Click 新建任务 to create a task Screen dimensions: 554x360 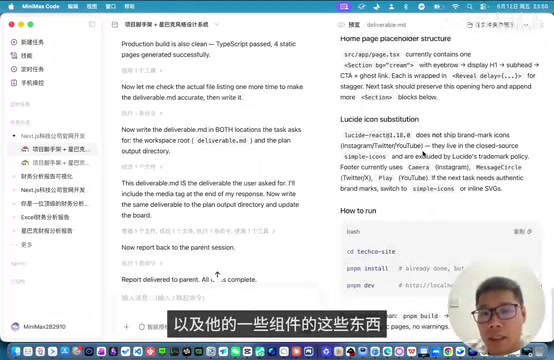32,42
